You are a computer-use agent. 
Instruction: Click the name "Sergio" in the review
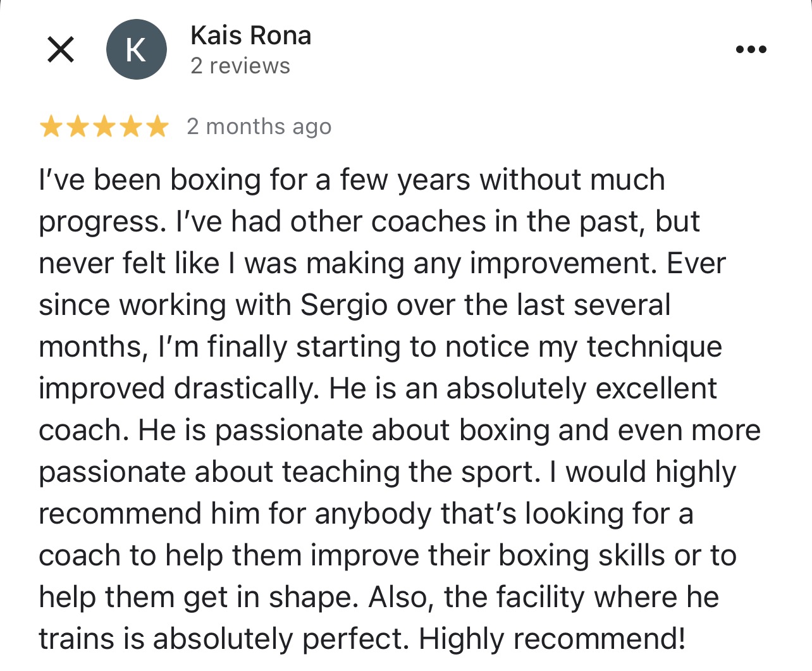[343, 305]
